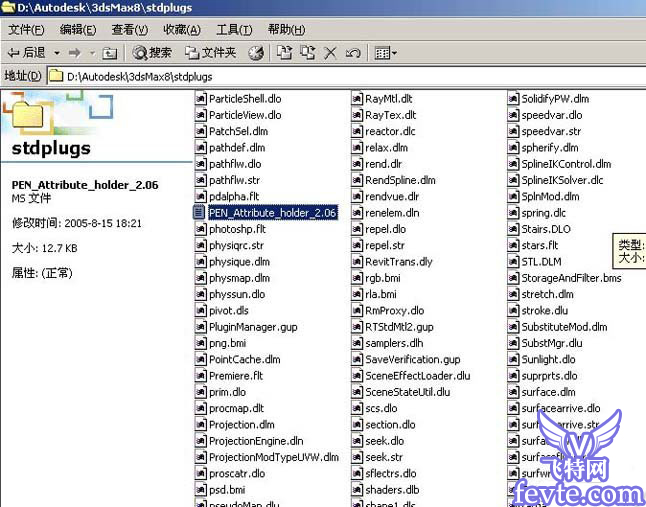Toggle the Folders (文件夹) pane
Viewport: 646px width, 507px height.
tap(210, 53)
